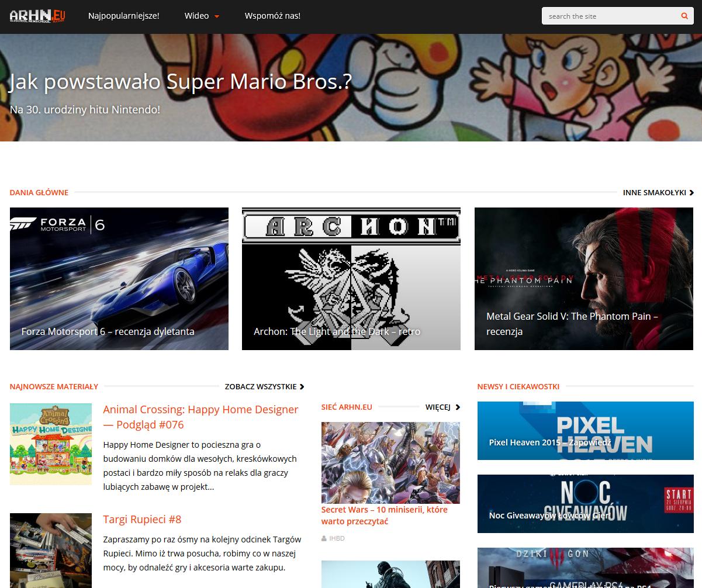Image resolution: width=702 pixels, height=588 pixels.
Task: Click the Targi Rupieci #8 thumbnail image
Action: point(51,551)
